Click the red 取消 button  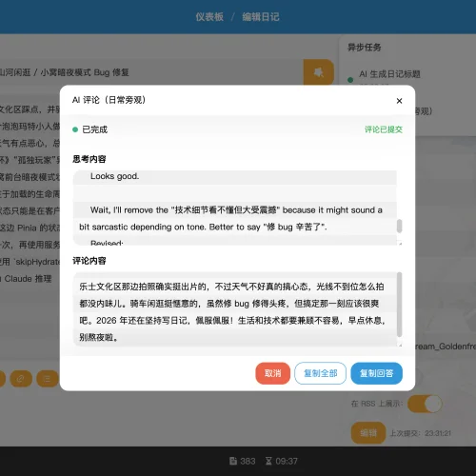point(273,373)
